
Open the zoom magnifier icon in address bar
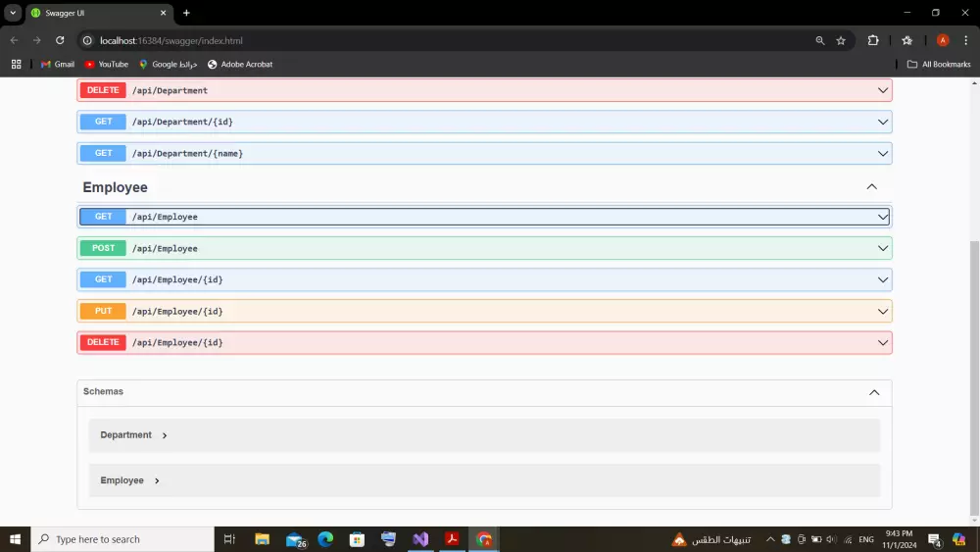coord(820,40)
